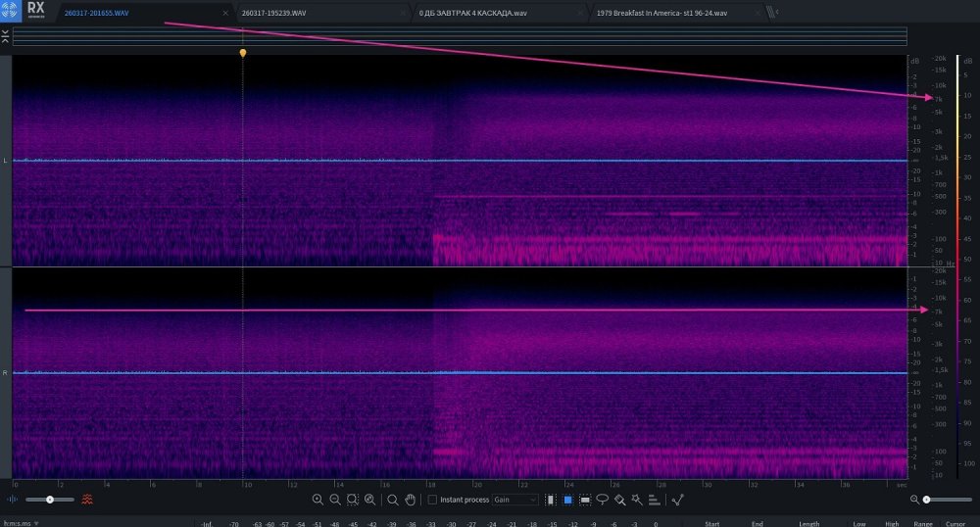The image size is (980, 527).
Task: Click the zoom out magnifier icon
Action: [335, 500]
